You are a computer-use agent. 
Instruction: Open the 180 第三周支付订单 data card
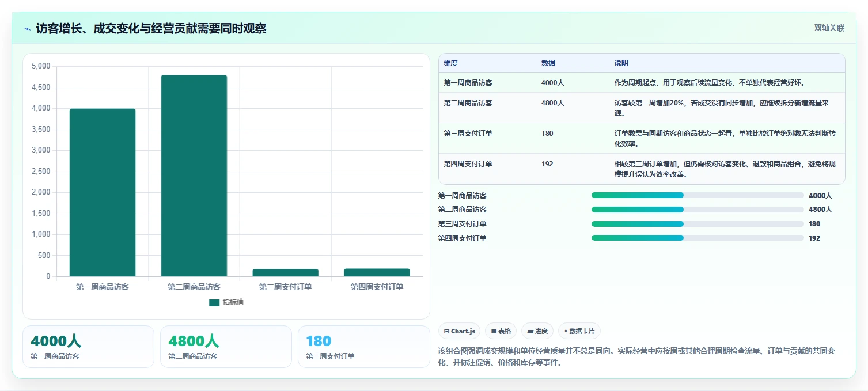(364, 347)
